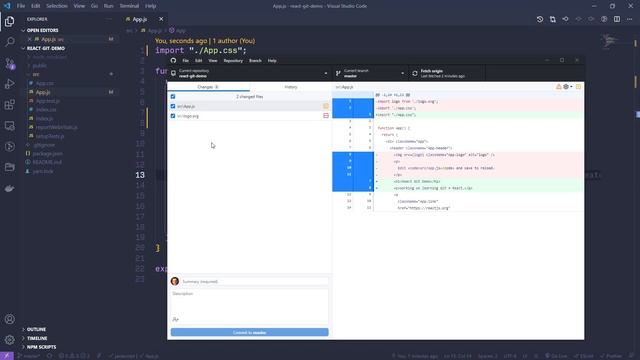
Task: Open Manage gear in VS Code activity bar
Action: (9, 340)
